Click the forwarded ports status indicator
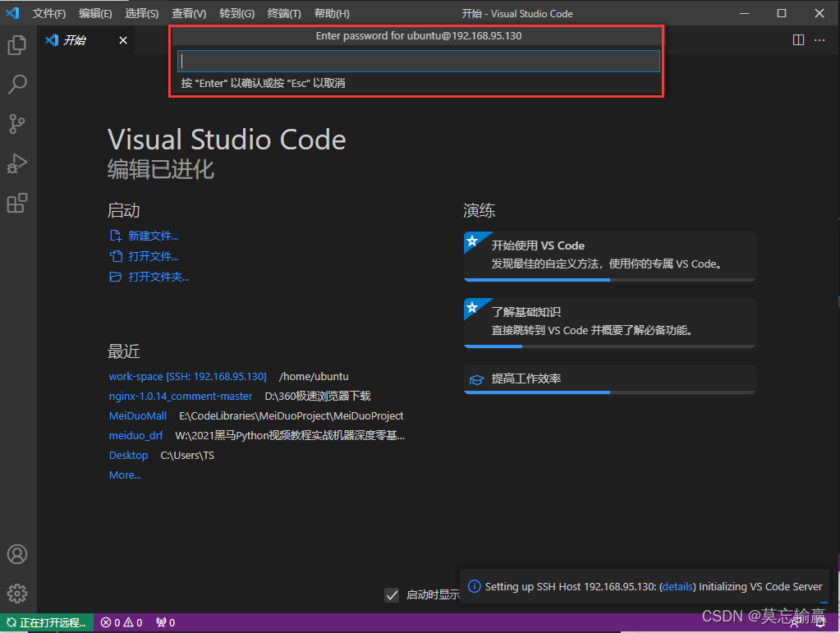The width and height of the screenshot is (840, 633). click(x=166, y=622)
